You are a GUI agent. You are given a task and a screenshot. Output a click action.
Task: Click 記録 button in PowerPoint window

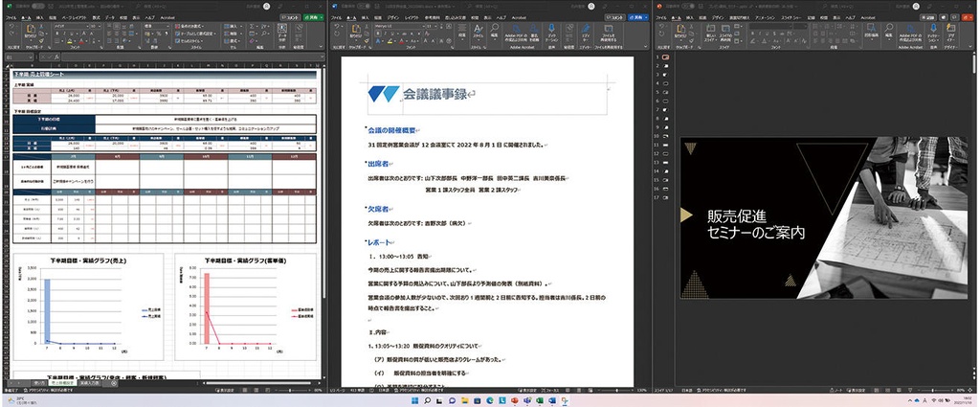(x=929, y=17)
